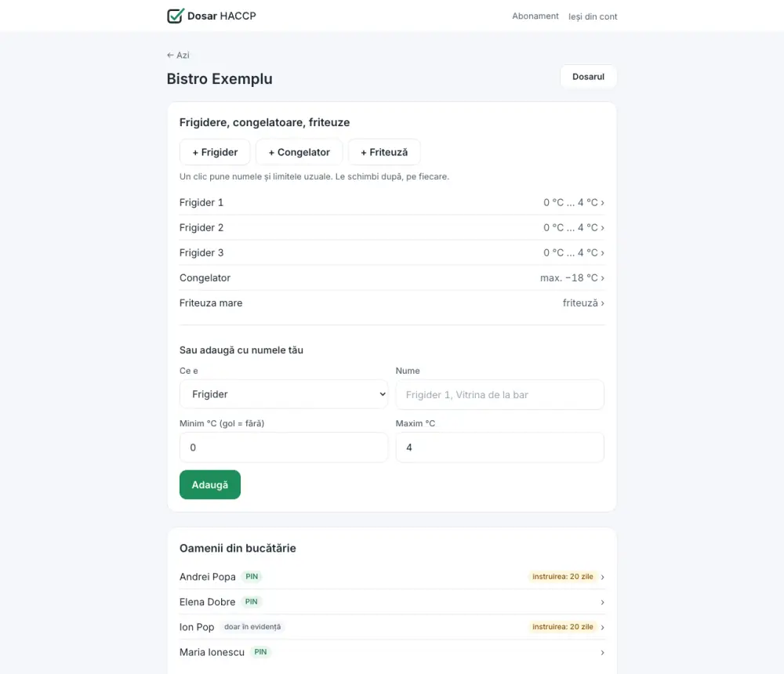Click Frigider 1's '0 °C ... 4 °C' range

click(571, 202)
